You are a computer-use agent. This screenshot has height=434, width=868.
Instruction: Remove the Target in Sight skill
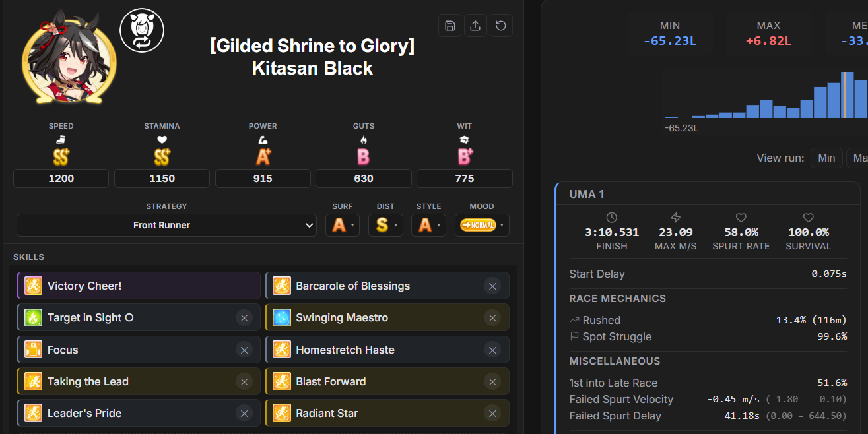244,317
